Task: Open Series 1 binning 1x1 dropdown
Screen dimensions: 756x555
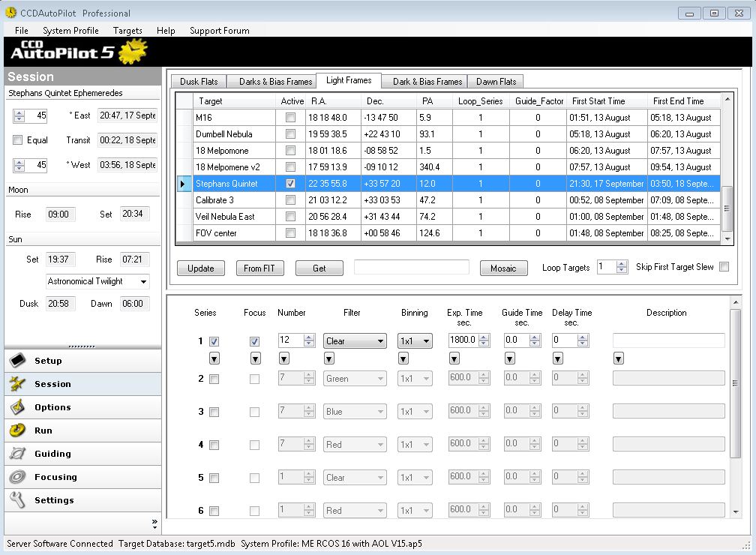Action: coord(415,341)
